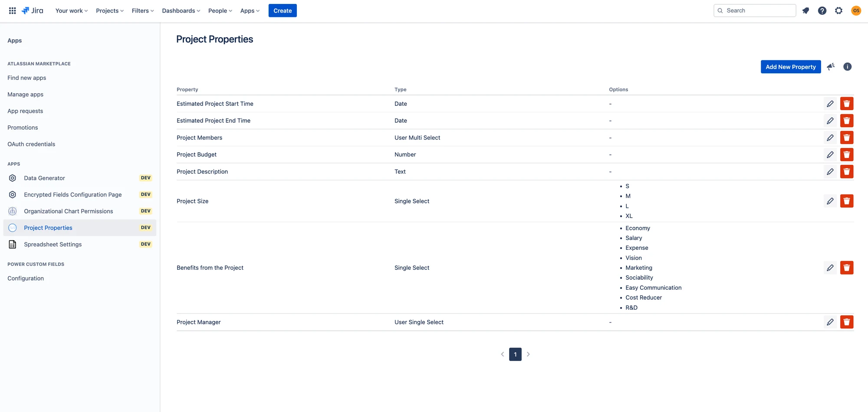
Task: Delete the Benefits from the Project property
Action: pos(847,268)
